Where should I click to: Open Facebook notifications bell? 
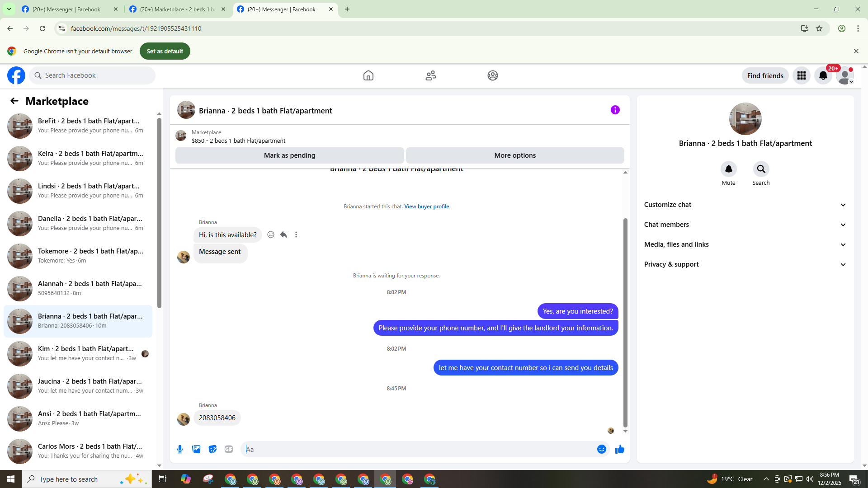point(823,75)
